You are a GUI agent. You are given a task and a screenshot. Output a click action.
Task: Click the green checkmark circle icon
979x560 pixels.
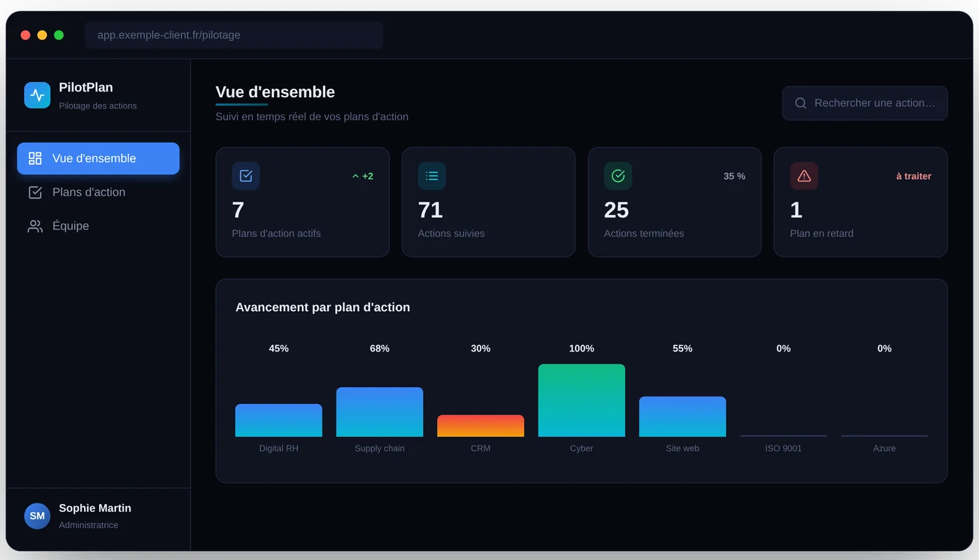pos(617,176)
